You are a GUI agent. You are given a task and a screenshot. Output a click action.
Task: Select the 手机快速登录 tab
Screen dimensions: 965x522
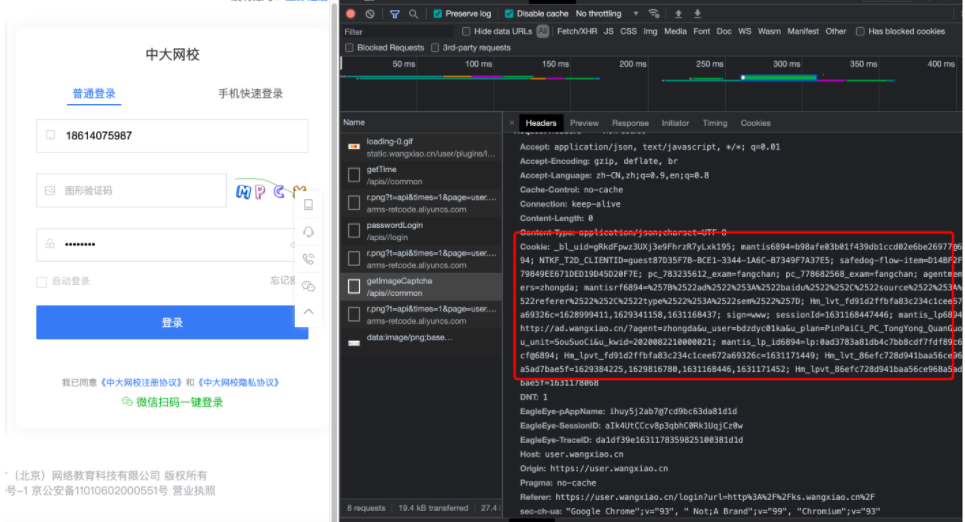(x=250, y=94)
